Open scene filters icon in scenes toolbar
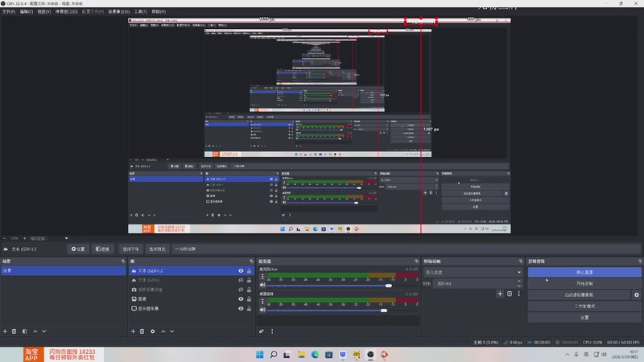644x362 pixels. click(x=25, y=331)
